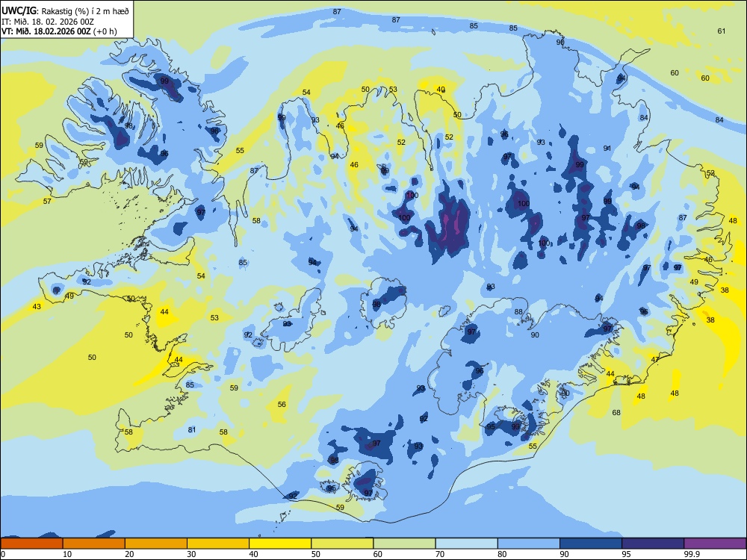Click the 30–40 gold legend swatch
Image resolution: width=747 pixels, height=560 pixels.
218,544
